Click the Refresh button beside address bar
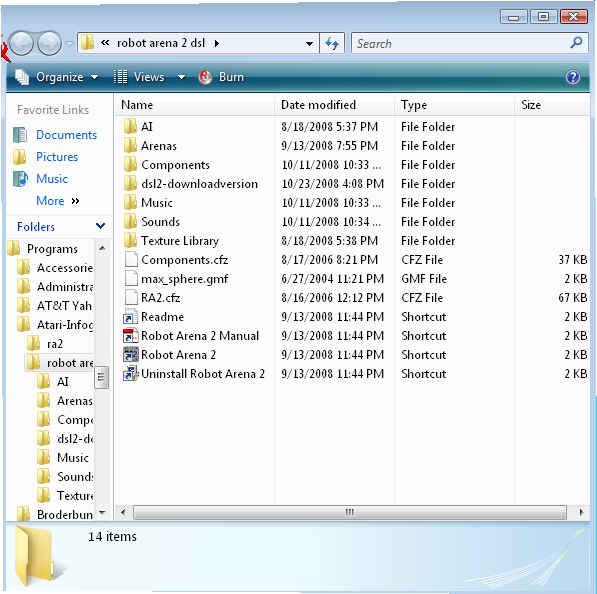Screen dimensions: 597x594 332,43
